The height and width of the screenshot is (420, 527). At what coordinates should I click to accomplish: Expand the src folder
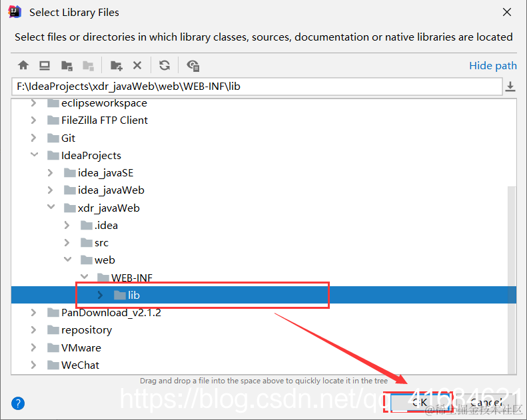[67, 242]
